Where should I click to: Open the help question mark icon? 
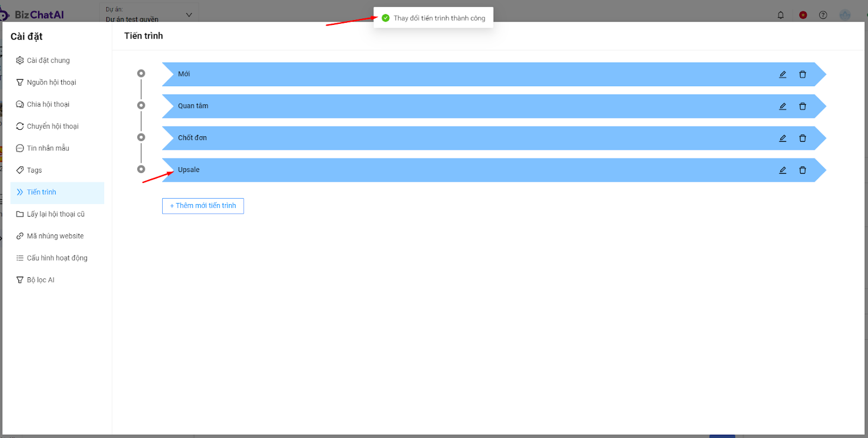pyautogui.click(x=823, y=15)
